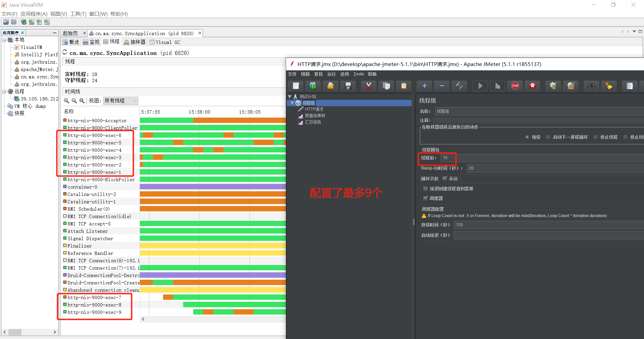The image size is (644, 339).
Task: Click the zoom in magnifier on timeline
Action: click(x=66, y=101)
